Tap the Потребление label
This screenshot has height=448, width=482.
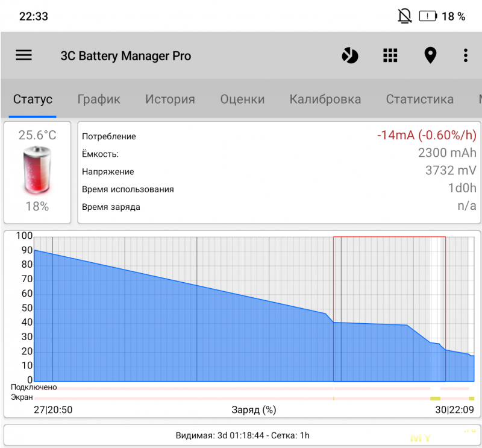(x=109, y=136)
